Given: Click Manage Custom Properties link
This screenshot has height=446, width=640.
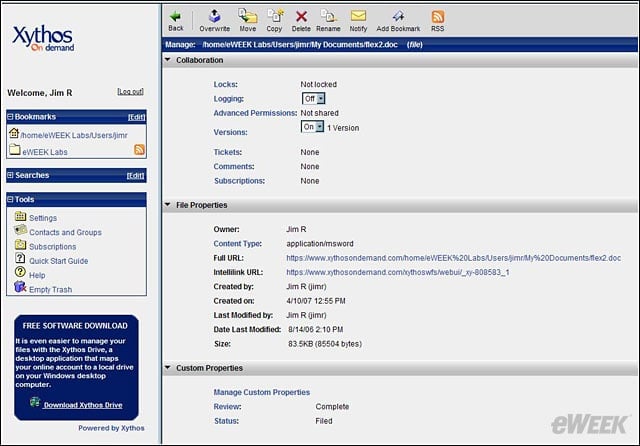Looking at the screenshot, I should point(262,392).
